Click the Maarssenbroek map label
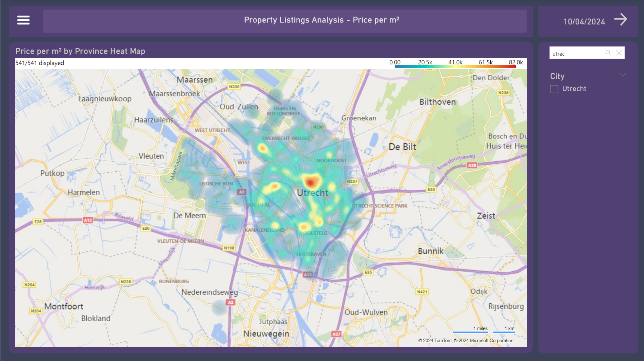Image resolution: width=644 pixels, height=361 pixels. tap(174, 94)
